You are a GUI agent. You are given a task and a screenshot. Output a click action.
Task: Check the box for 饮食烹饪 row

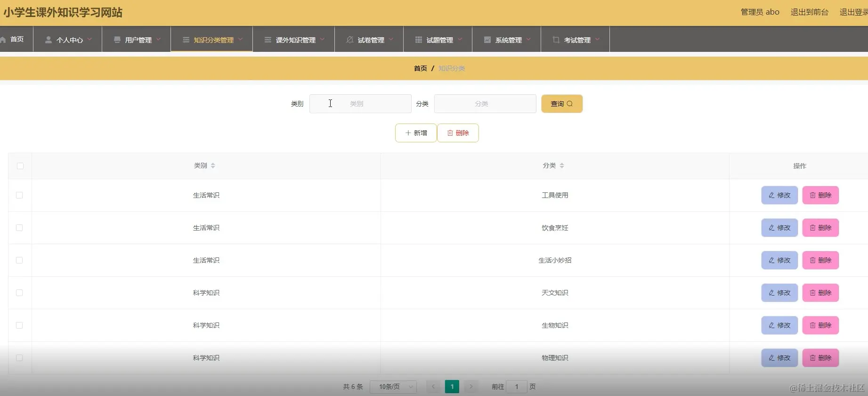19,228
